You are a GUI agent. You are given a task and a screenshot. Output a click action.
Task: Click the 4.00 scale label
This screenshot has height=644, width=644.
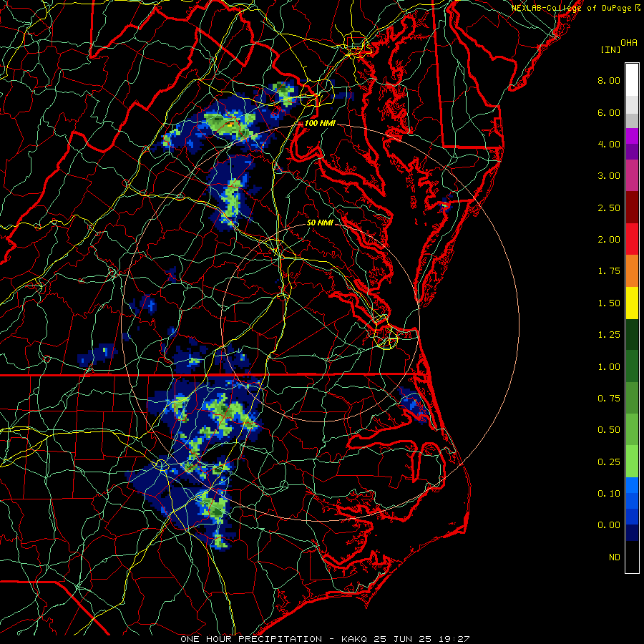pos(609,144)
